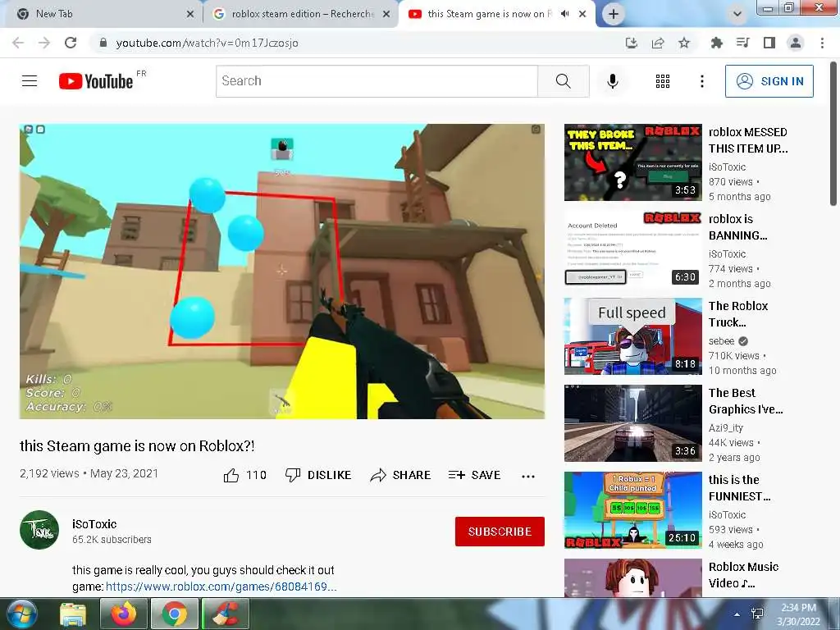
Task: Open Windows Explorer from taskbar
Action: [73, 614]
